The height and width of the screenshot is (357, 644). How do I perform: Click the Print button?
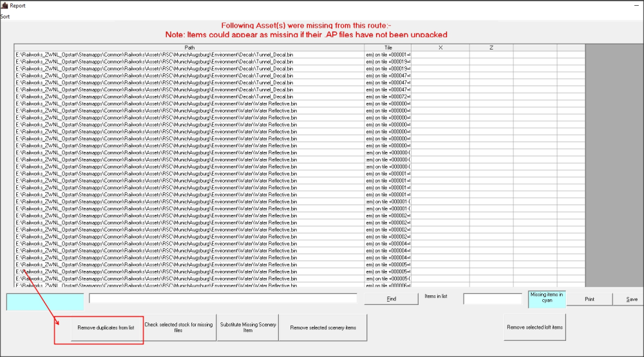tap(589, 299)
